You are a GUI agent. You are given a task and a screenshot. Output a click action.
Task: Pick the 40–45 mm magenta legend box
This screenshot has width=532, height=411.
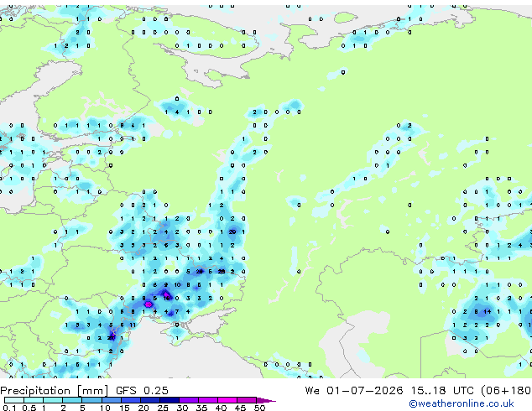click(x=227, y=400)
